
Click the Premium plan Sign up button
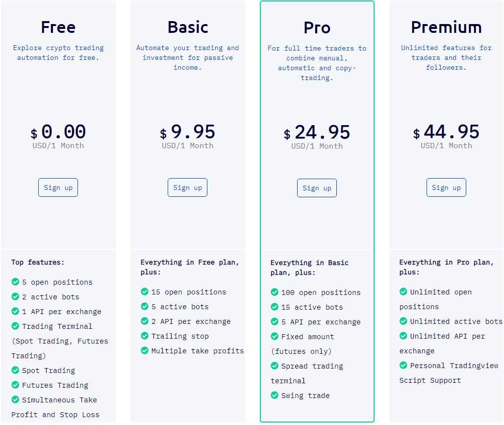[446, 187]
